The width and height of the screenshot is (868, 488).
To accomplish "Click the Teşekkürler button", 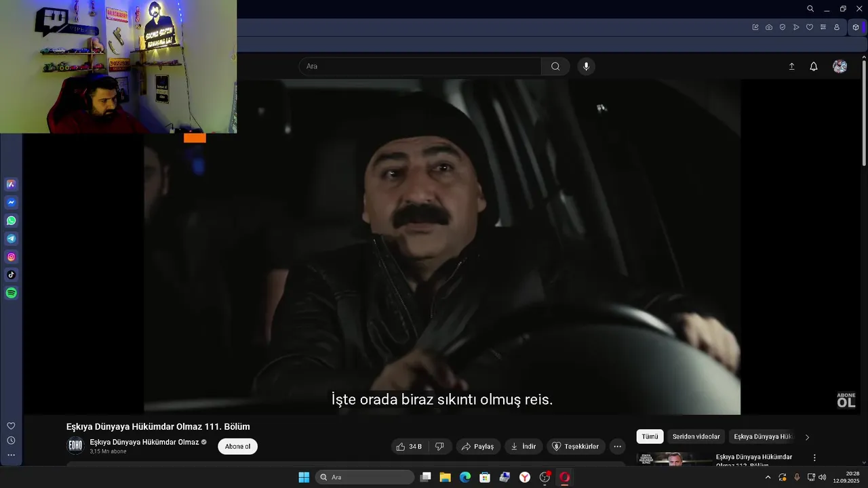I will coord(576,447).
